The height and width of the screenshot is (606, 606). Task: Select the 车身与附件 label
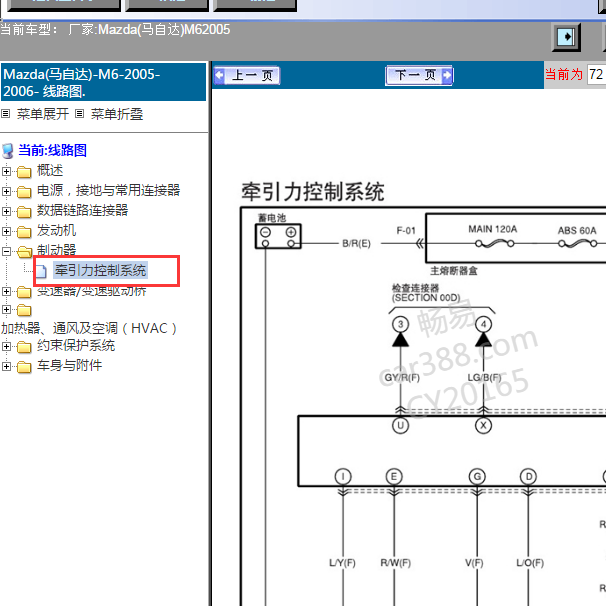point(70,365)
